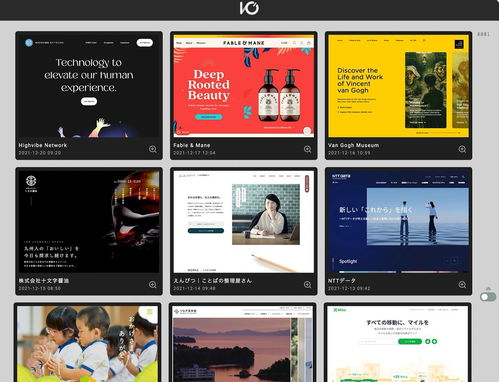Open the kindergarten children thumbnail
The image size is (499, 382).
pos(87,344)
